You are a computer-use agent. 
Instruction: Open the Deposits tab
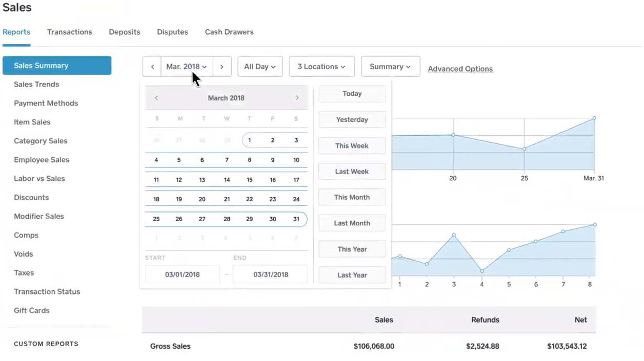[124, 32]
